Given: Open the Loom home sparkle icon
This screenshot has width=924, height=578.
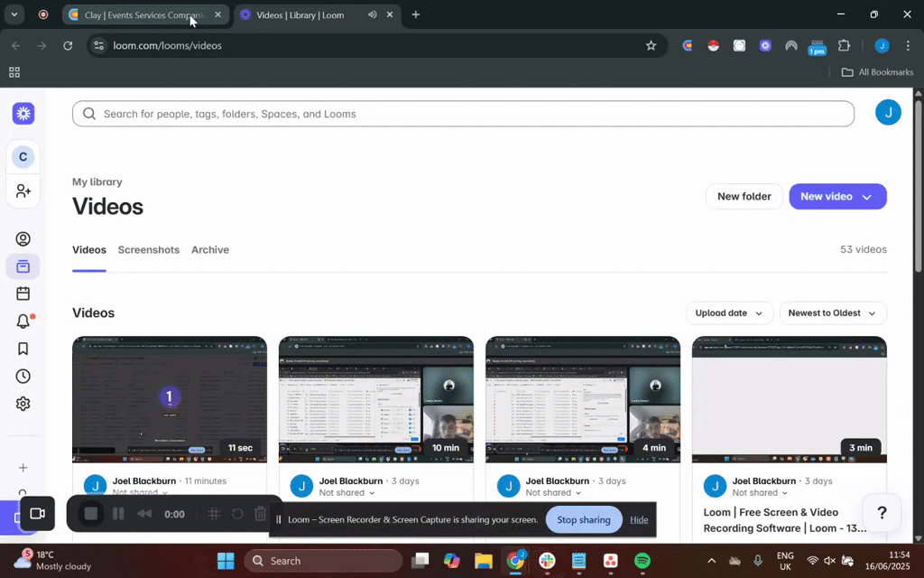Looking at the screenshot, I should [x=23, y=113].
